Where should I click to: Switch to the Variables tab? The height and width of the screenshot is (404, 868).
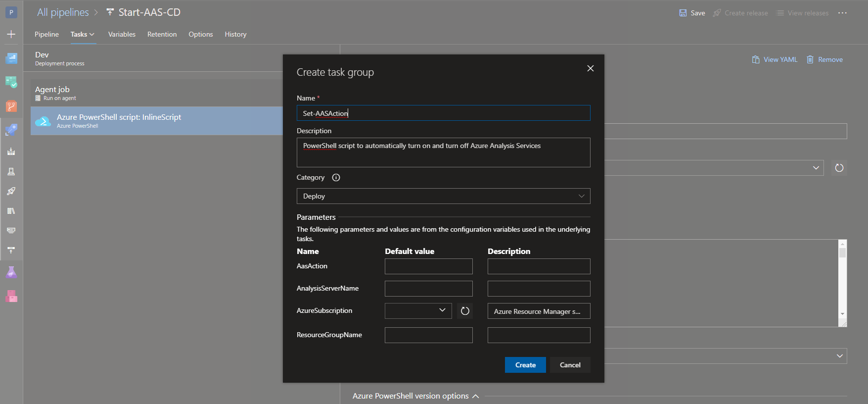[x=122, y=34]
